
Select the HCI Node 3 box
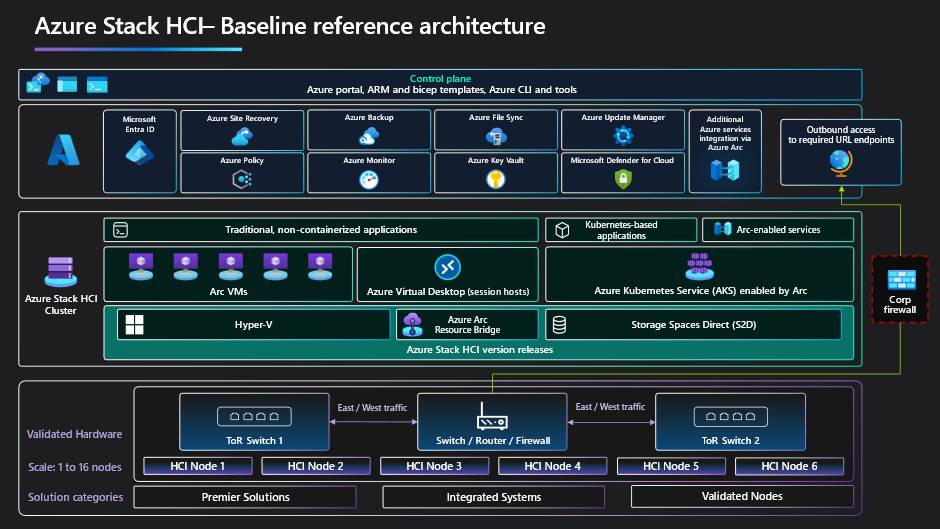pyautogui.click(x=434, y=466)
